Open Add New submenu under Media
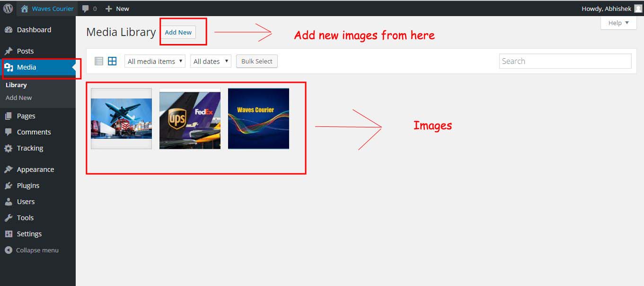Viewport: 644px width, 286px height. coord(19,98)
